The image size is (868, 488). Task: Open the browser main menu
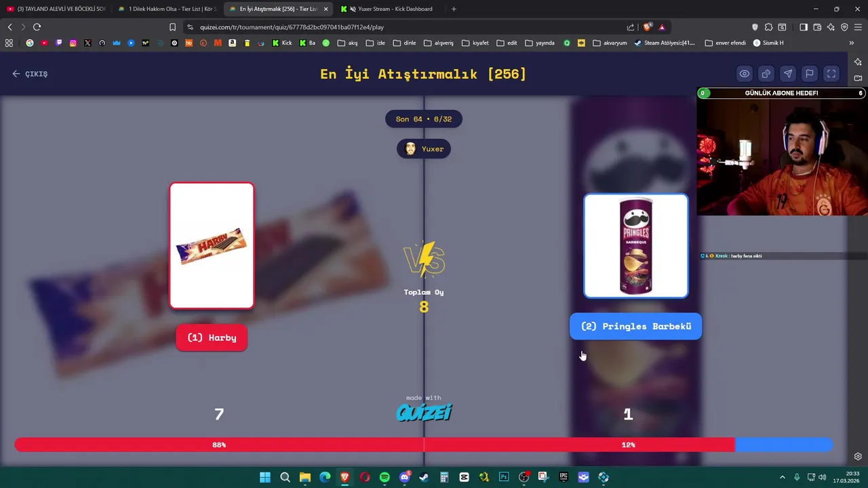(x=859, y=27)
